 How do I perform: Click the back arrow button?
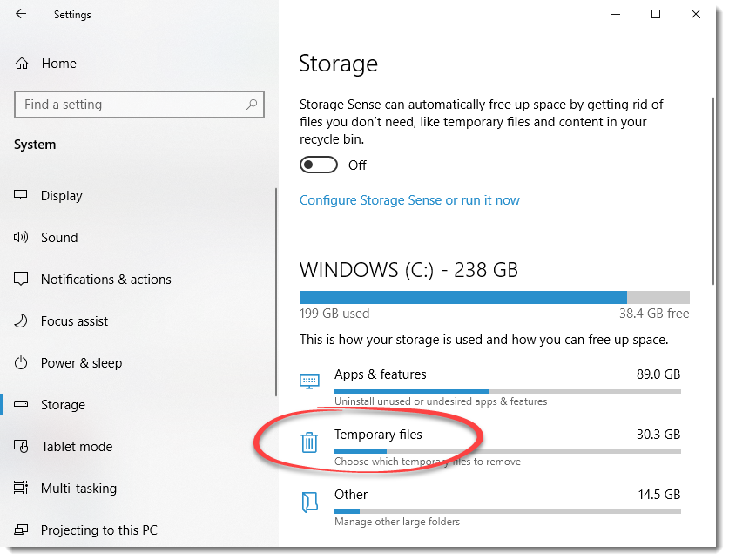(x=19, y=14)
